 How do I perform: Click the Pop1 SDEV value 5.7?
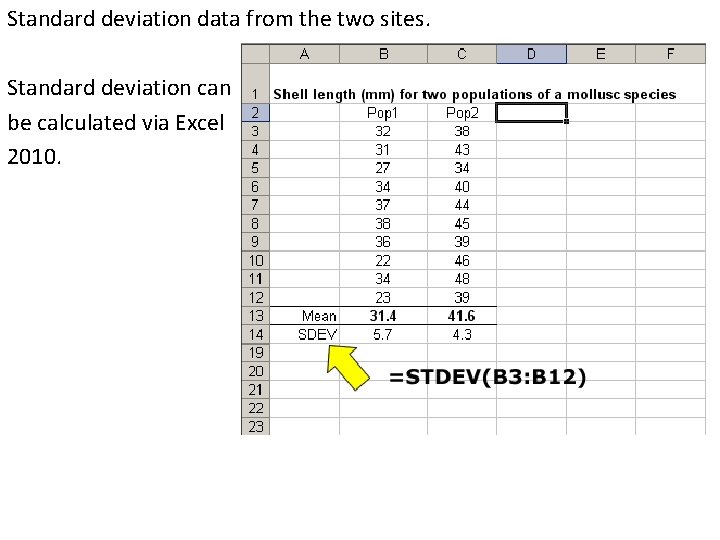pos(383,334)
